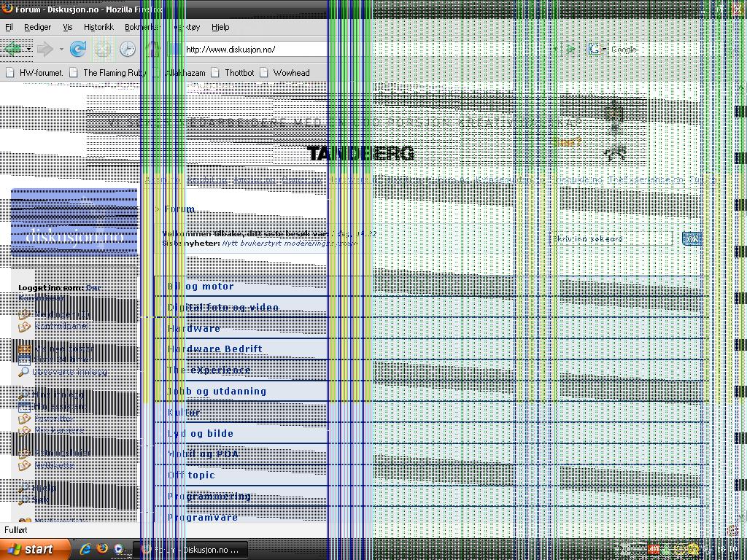Open the Bil og motor forum category
The width and height of the screenshot is (747, 560).
click(x=201, y=286)
